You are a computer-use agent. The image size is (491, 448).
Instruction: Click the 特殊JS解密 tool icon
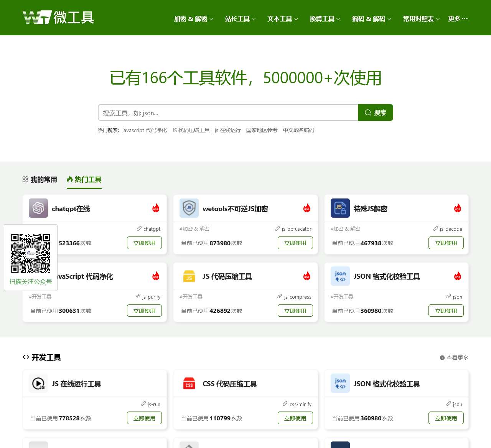340,208
